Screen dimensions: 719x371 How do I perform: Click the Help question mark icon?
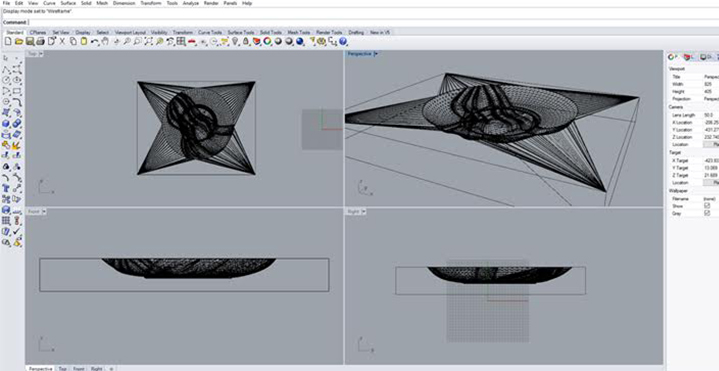click(343, 41)
